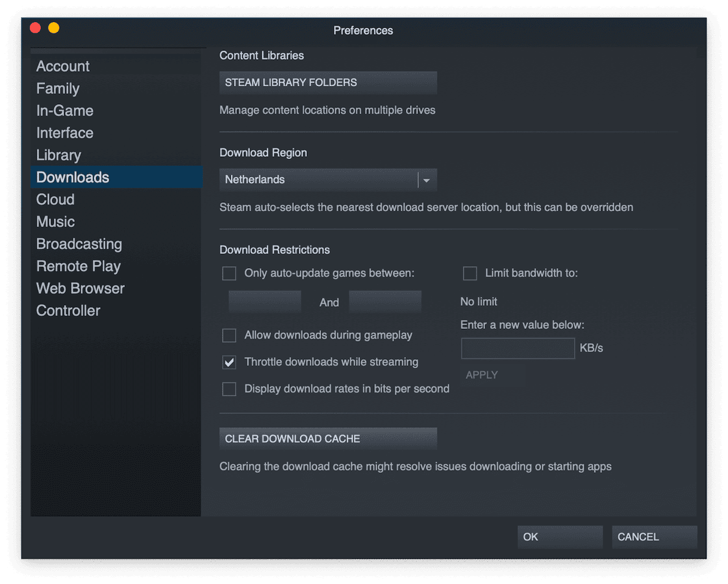Cancel out of Preferences
This screenshot has height=584, width=728.
[654, 537]
